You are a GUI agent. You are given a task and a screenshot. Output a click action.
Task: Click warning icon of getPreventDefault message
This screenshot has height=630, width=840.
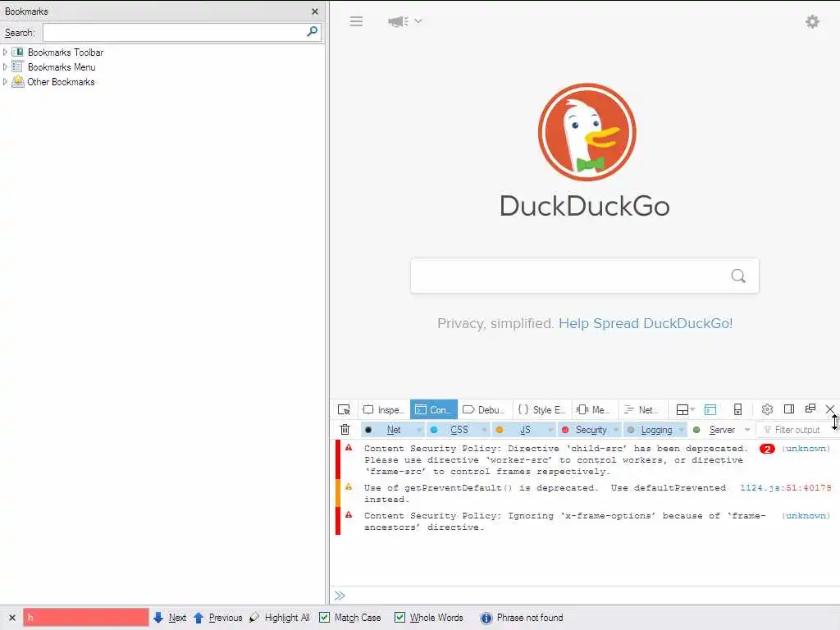point(349,487)
